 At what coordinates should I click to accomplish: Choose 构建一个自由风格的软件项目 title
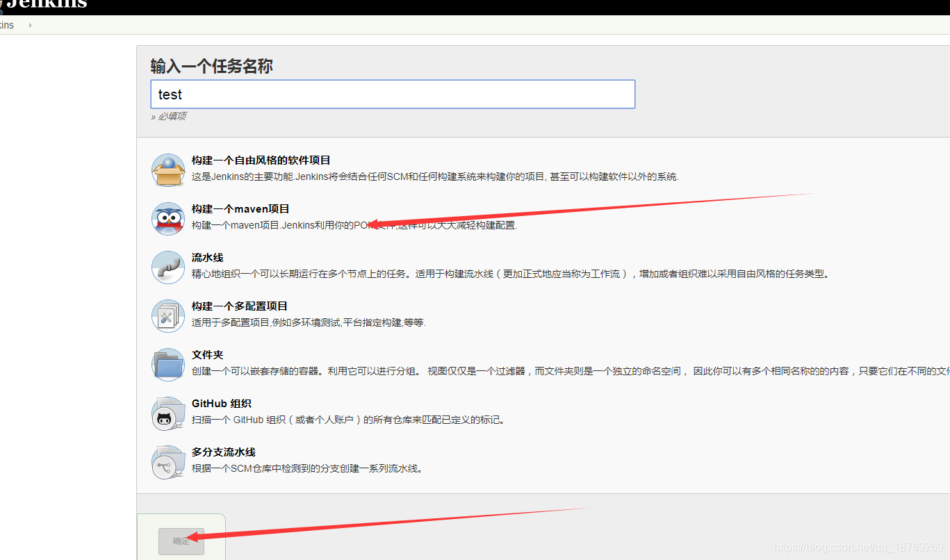click(x=261, y=160)
